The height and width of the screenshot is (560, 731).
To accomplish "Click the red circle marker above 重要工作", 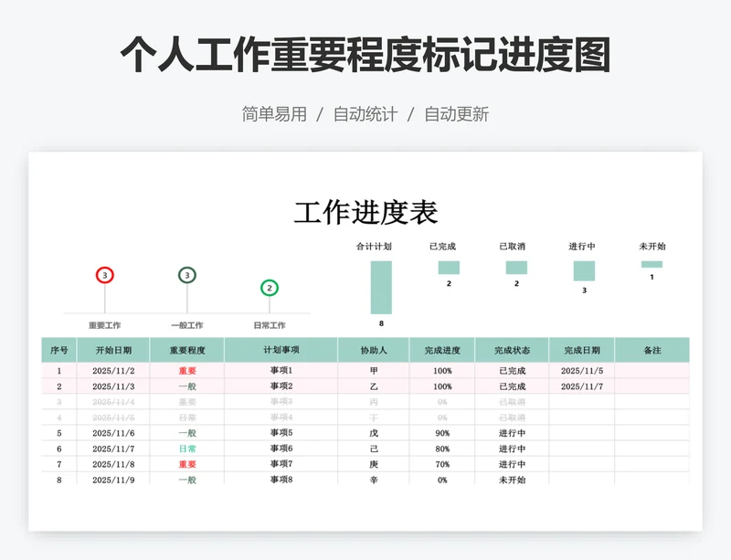I will 105,275.
